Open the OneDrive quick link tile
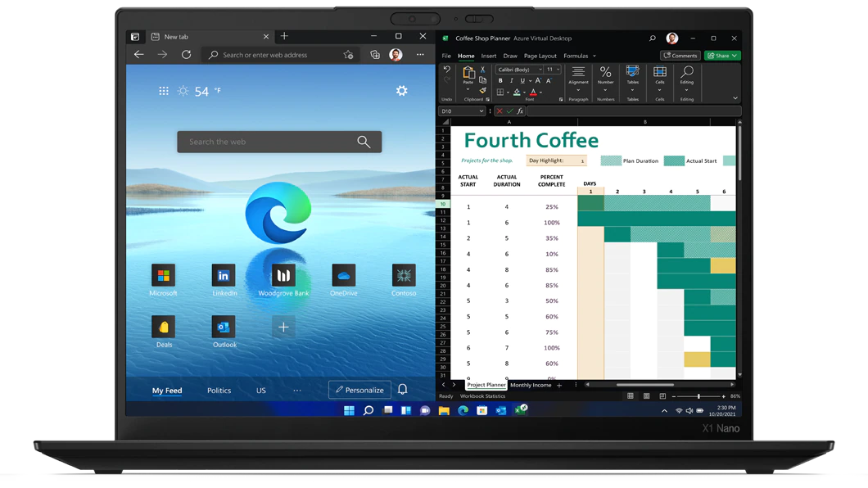Viewport: 868px width, 488px height. (343, 275)
